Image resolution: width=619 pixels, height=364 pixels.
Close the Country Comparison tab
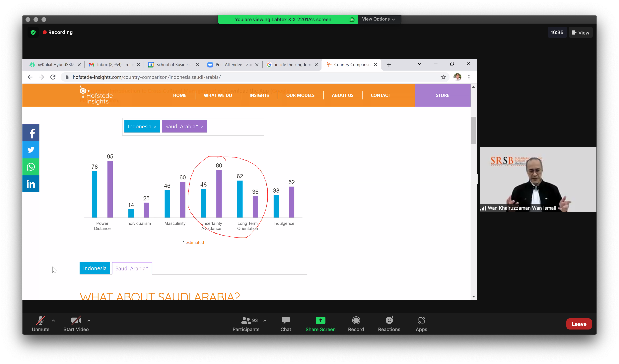[x=375, y=65]
